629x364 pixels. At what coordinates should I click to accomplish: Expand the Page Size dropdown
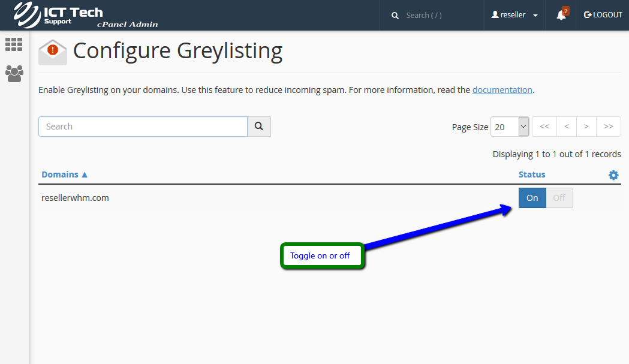[x=510, y=127]
